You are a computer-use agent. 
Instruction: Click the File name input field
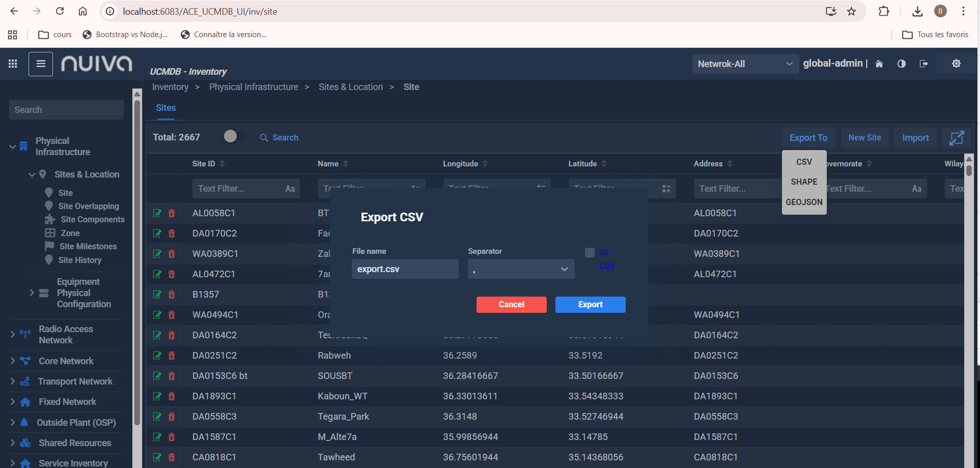[405, 269]
